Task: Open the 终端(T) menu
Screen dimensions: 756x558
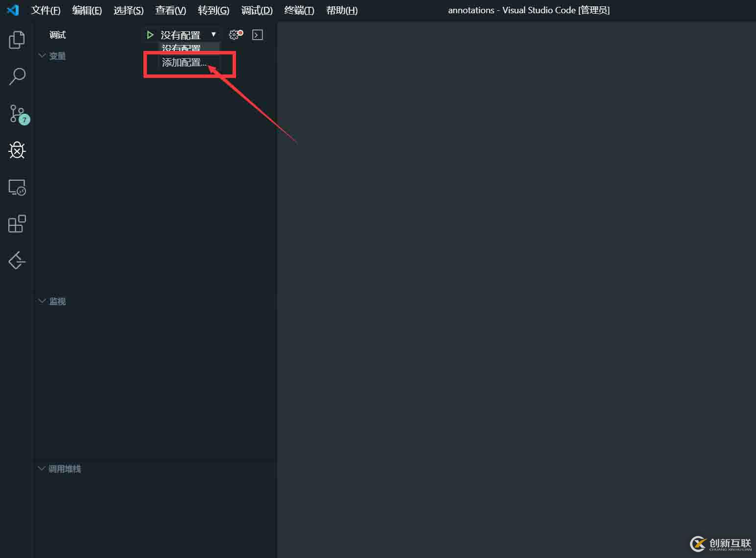Action: click(299, 10)
